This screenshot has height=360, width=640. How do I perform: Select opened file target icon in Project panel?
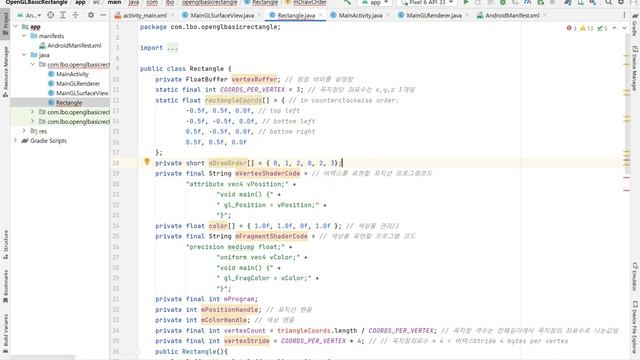pyautogui.click(x=50, y=15)
